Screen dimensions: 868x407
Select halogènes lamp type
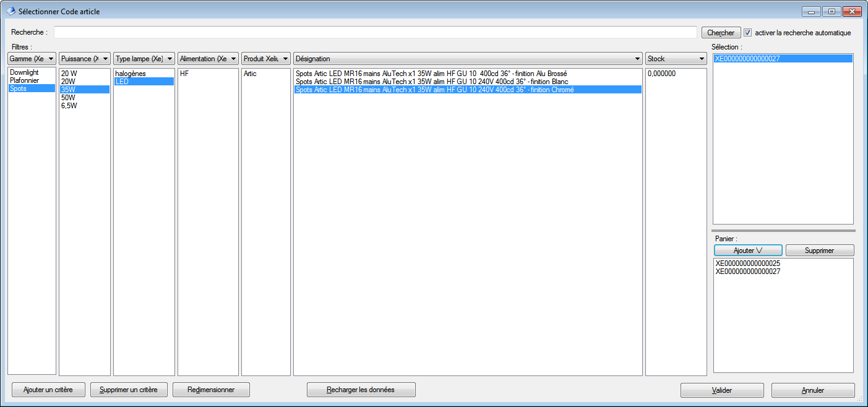tap(144, 74)
